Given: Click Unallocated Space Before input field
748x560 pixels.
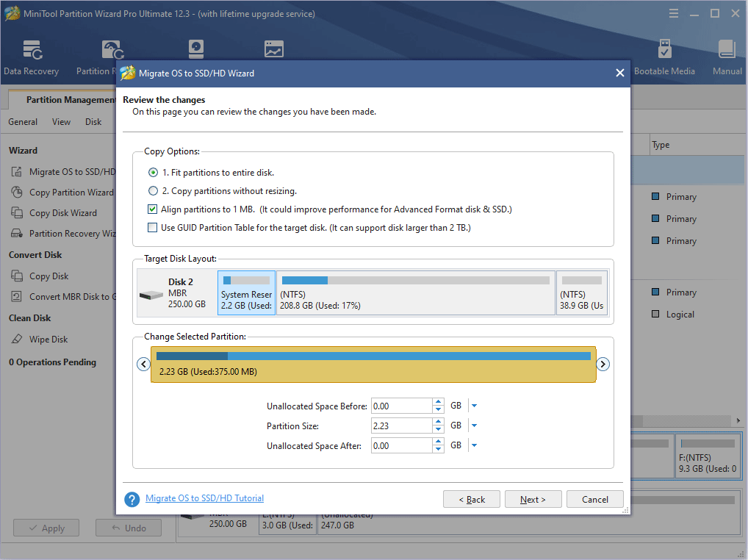Looking at the screenshot, I should point(402,406).
